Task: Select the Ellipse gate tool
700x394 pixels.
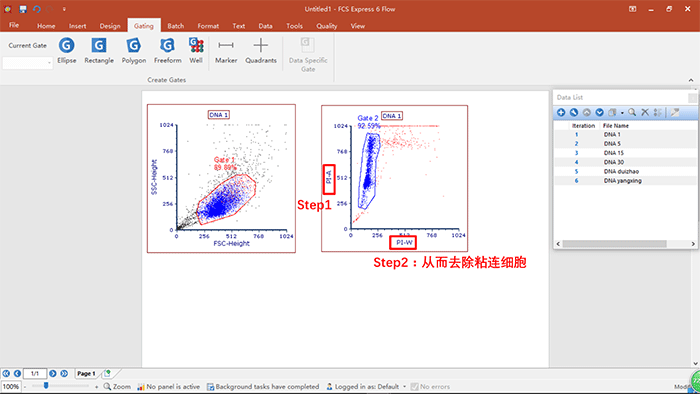Action: point(67,51)
